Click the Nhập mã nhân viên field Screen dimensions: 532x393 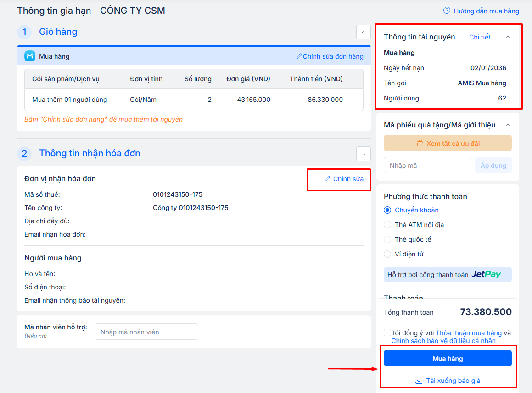(146, 332)
